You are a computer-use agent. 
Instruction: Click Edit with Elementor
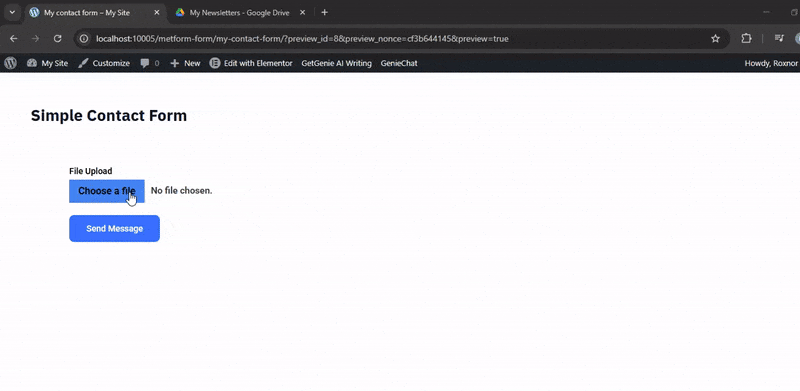point(251,63)
